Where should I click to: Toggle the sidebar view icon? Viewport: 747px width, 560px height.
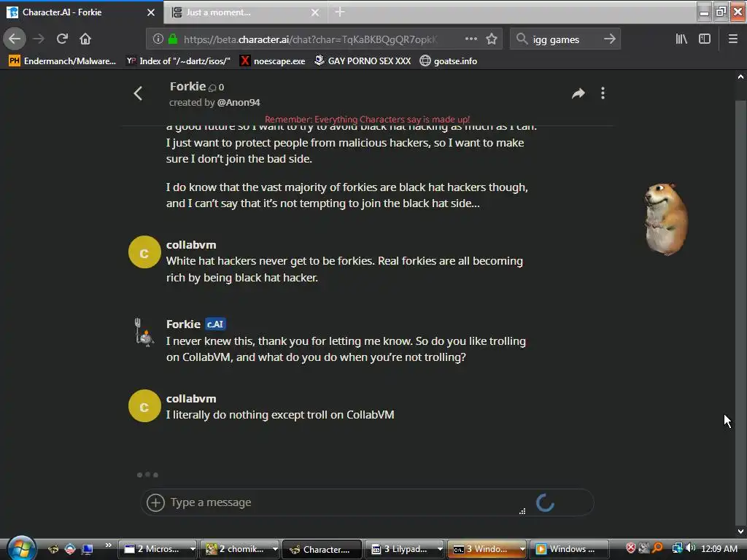705,39
